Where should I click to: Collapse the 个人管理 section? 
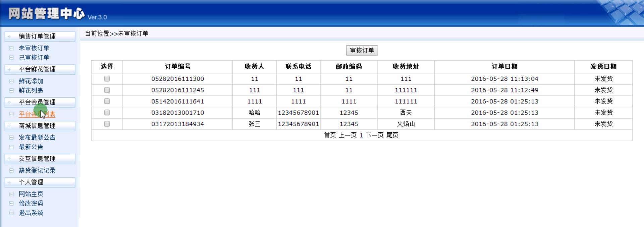(x=40, y=182)
